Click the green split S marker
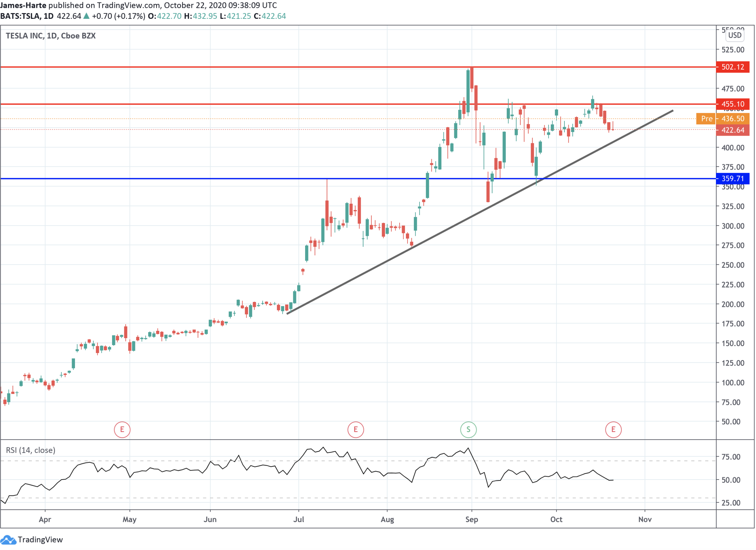The width and height of the screenshot is (756, 550). tap(468, 430)
